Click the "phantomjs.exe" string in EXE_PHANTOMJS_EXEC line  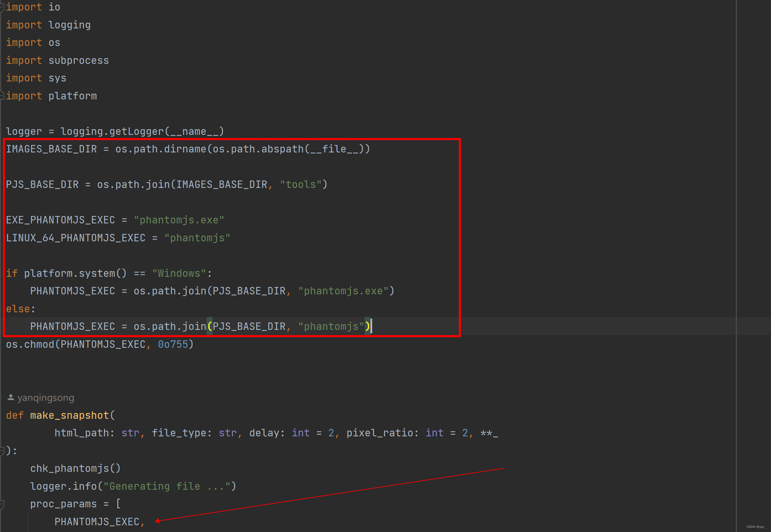(x=179, y=220)
